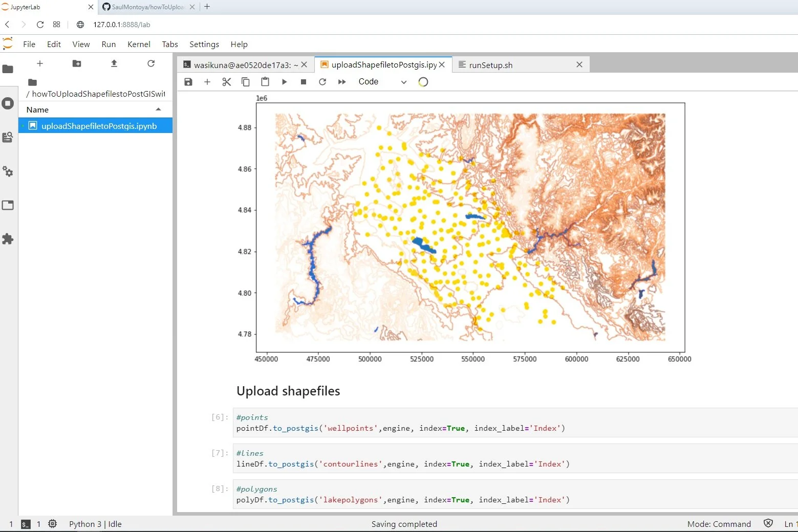798x532 pixels.
Task: Cut the selected cells with scissors icon
Action: coord(226,82)
